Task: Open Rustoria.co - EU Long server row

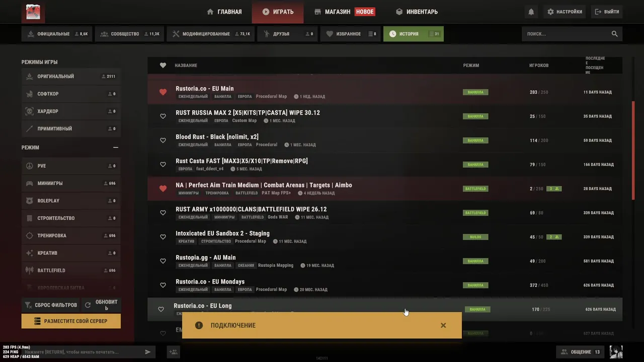Action: pyautogui.click(x=385, y=309)
